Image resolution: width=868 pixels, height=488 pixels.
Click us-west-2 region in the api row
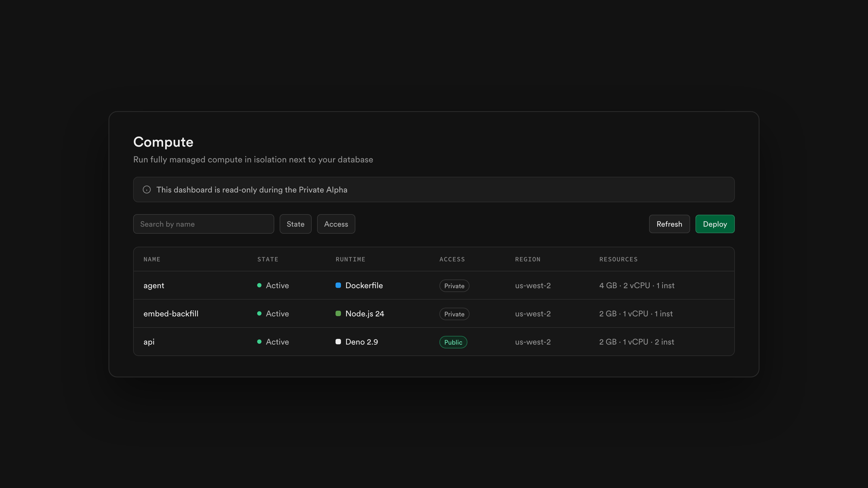click(x=532, y=342)
